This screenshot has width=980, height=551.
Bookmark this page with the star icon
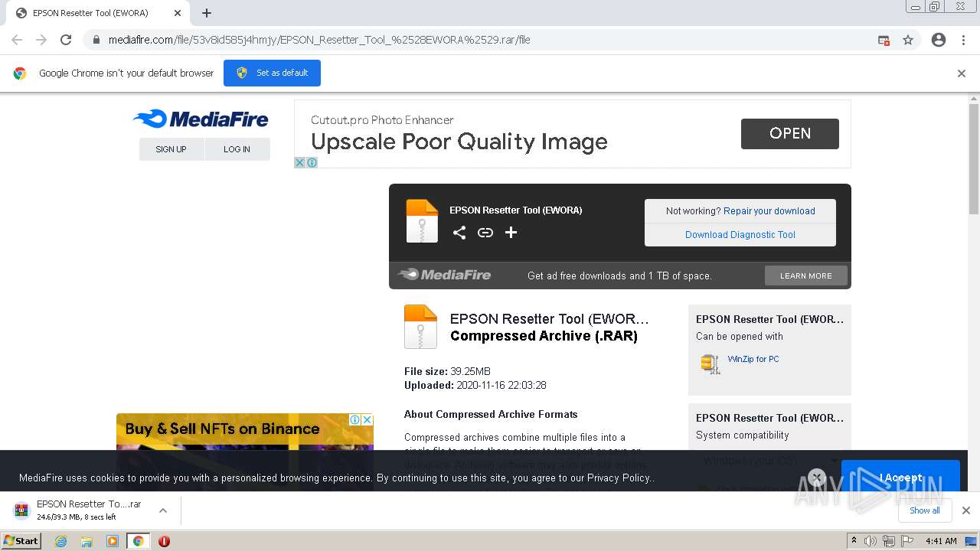coord(908,40)
